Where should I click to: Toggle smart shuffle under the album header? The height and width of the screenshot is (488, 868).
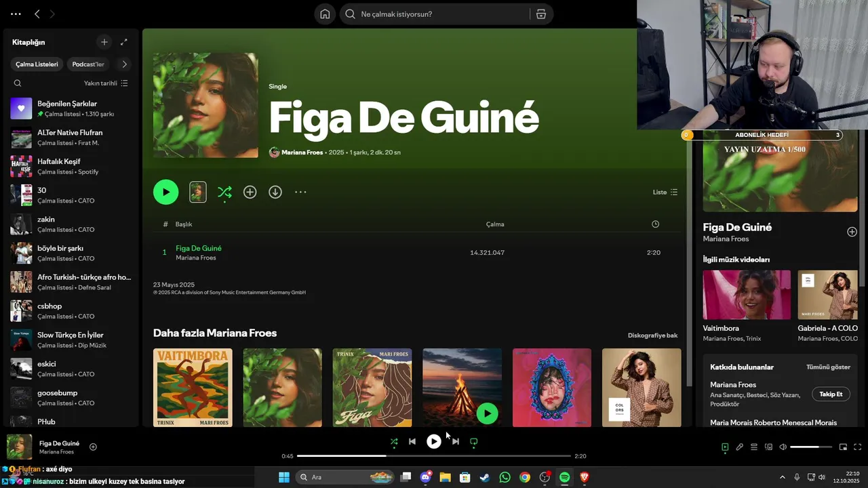click(x=224, y=192)
